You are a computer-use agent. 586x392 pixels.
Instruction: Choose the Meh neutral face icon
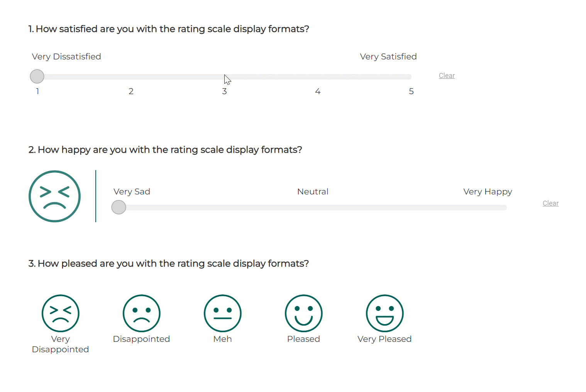(x=222, y=313)
